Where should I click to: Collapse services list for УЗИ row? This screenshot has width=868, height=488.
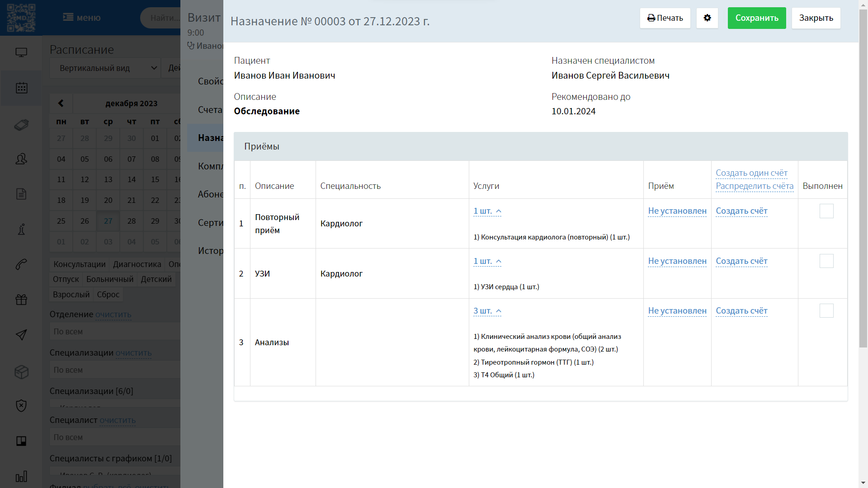pos(487,261)
